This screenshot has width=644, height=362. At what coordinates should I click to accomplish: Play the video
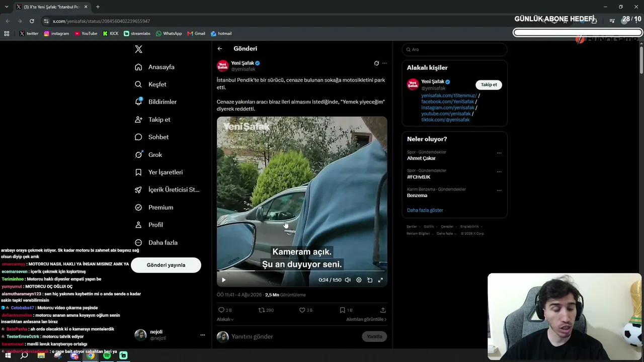tap(224, 280)
